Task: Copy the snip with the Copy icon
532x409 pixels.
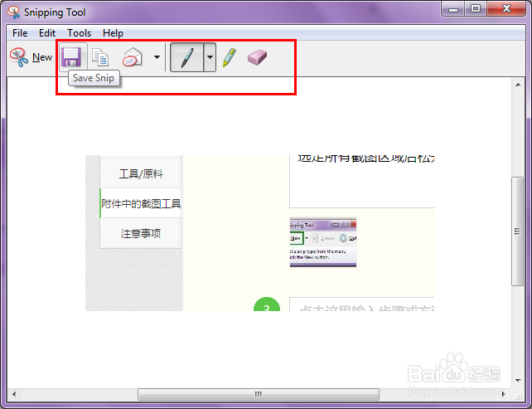Action: (x=100, y=57)
